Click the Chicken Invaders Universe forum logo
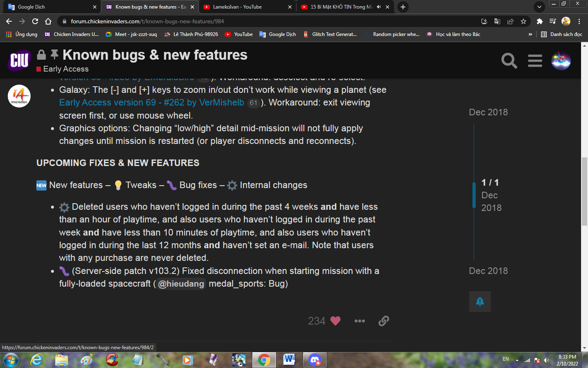The height and width of the screenshot is (368, 588). [19, 61]
